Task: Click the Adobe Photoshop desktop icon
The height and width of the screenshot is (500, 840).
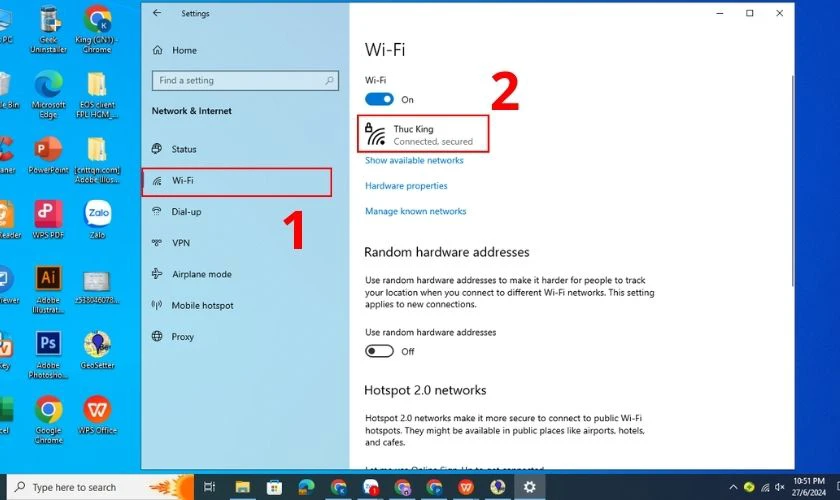Action: pos(48,355)
